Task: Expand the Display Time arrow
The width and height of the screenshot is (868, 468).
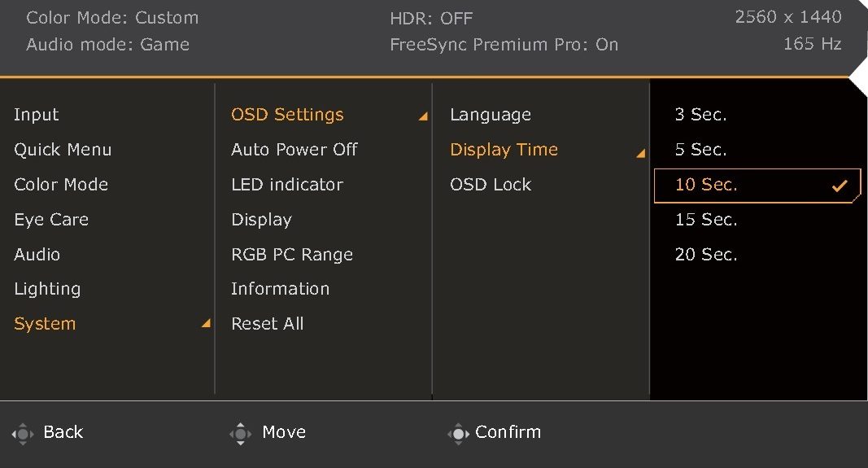Action: 640,153
